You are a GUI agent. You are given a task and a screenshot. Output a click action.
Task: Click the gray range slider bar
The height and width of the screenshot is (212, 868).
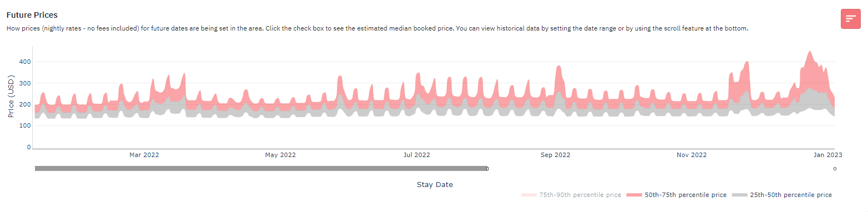(261, 168)
